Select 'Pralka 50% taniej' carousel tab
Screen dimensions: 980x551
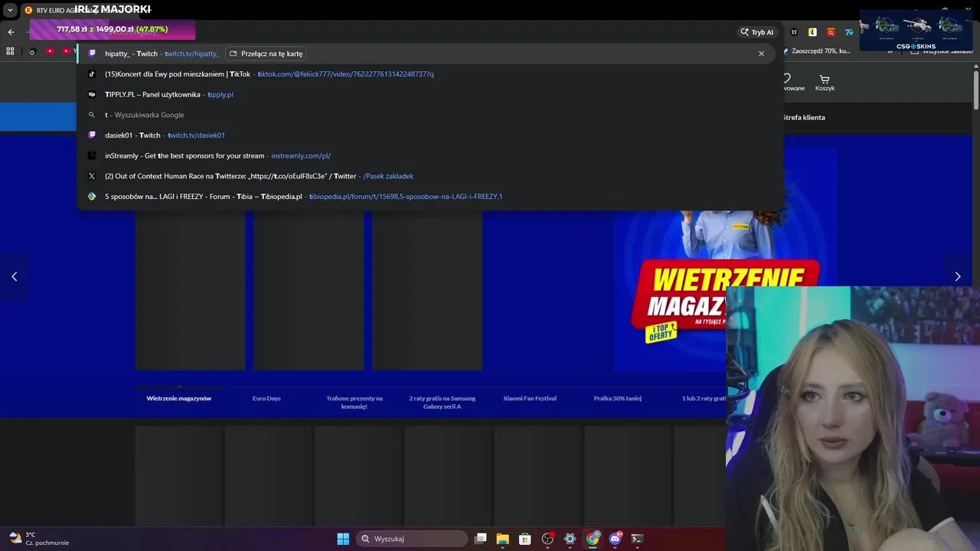[618, 399]
